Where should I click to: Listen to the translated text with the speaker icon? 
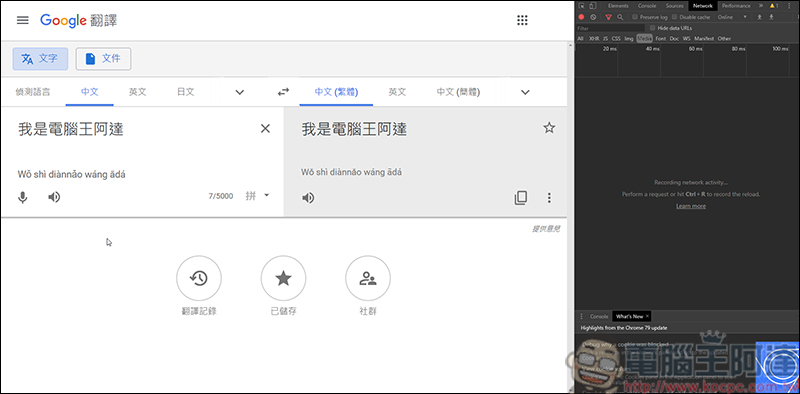(308, 198)
